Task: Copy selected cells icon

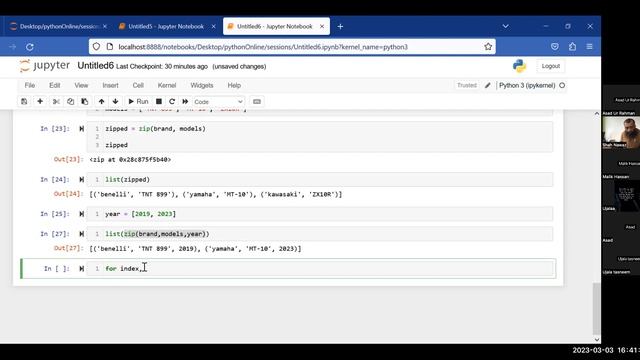Action: coord(70,101)
